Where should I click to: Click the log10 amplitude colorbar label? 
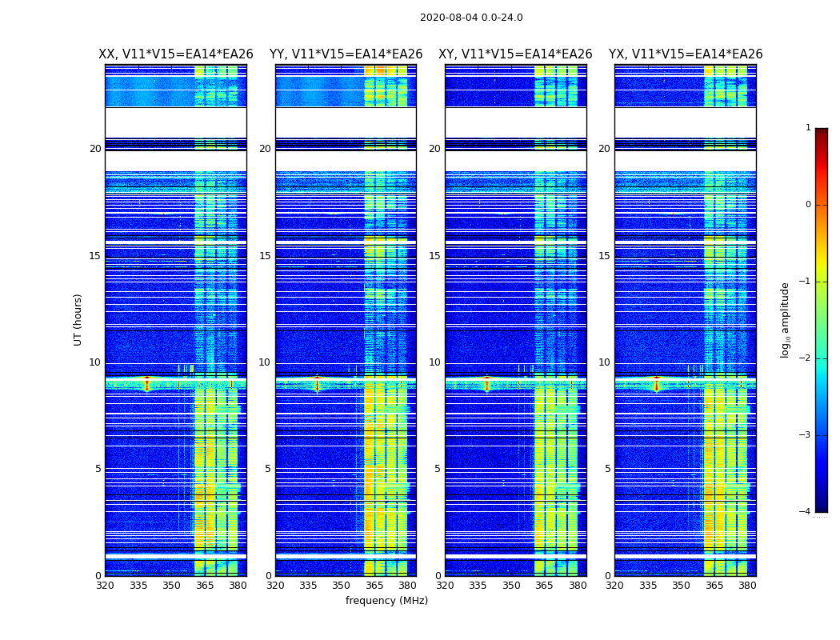785,320
